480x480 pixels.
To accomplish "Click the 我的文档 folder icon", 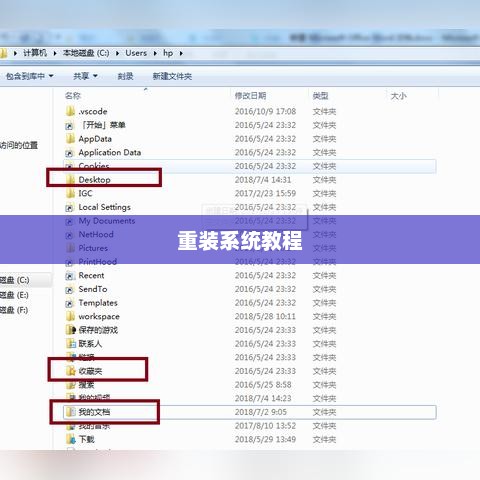I will tap(70, 412).
